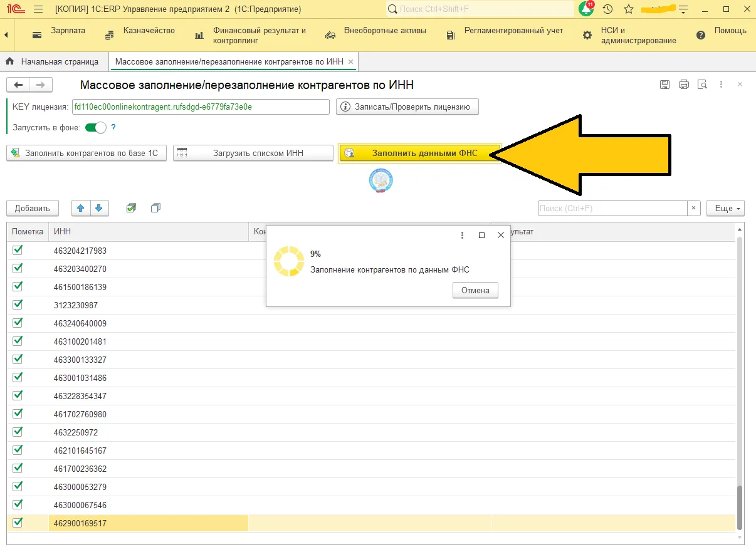Expand sections panel with the left triangle
Screen dimensions: 756x552
pos(6,35)
